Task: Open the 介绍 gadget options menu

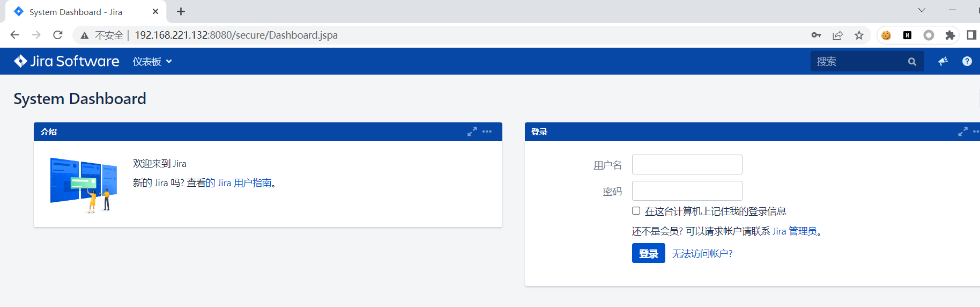Action: coord(487,131)
